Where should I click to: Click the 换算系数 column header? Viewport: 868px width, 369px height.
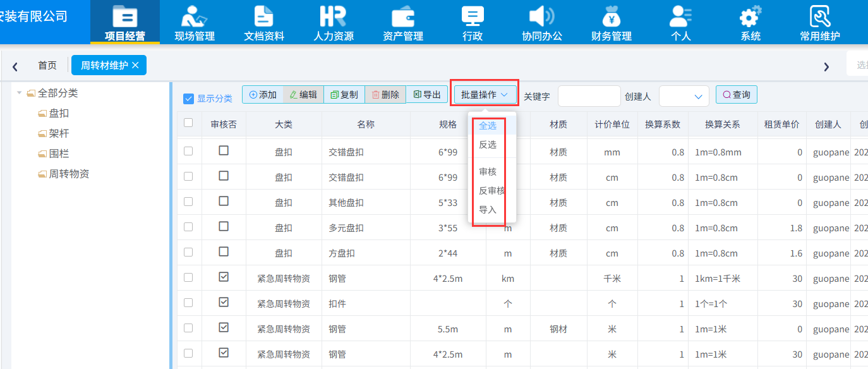(x=663, y=124)
